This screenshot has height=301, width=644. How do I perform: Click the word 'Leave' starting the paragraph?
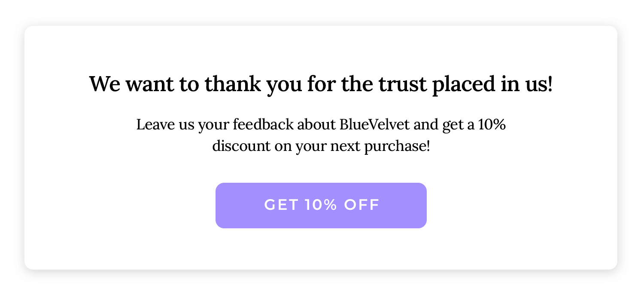tap(156, 125)
